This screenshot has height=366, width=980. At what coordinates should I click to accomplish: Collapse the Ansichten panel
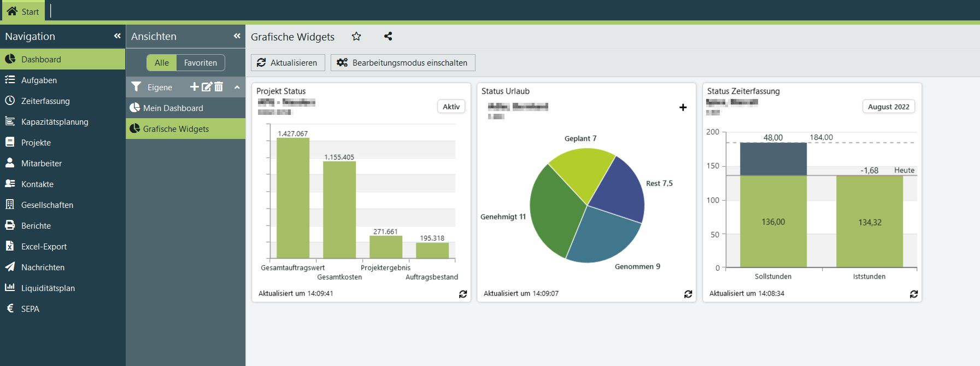pos(237,36)
